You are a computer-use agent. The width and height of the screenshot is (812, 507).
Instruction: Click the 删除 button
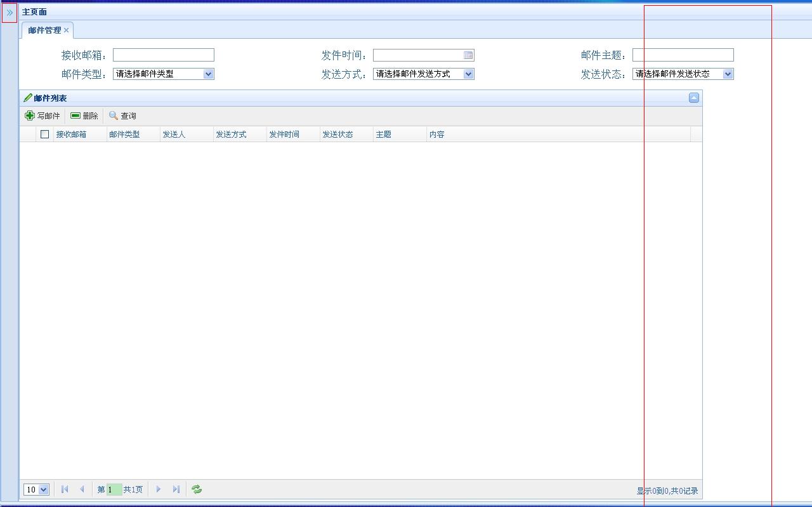pyautogui.click(x=84, y=115)
